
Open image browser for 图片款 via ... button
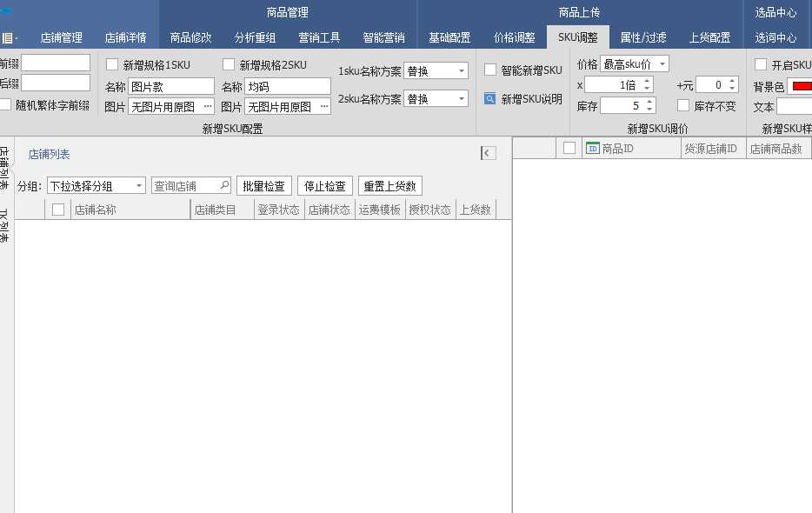(x=207, y=106)
